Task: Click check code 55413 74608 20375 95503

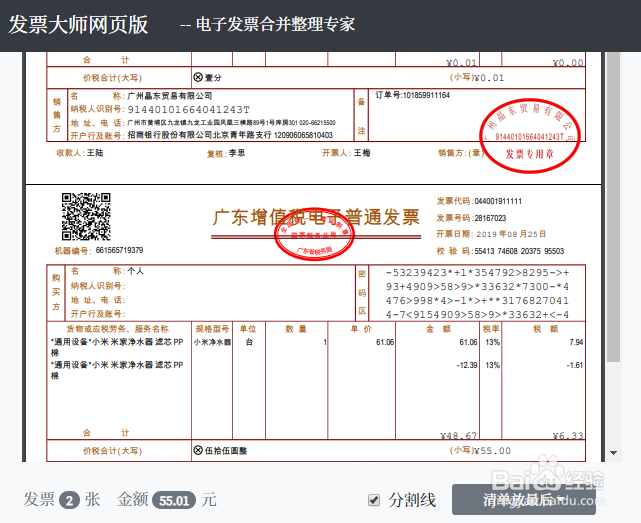Action: [519, 251]
